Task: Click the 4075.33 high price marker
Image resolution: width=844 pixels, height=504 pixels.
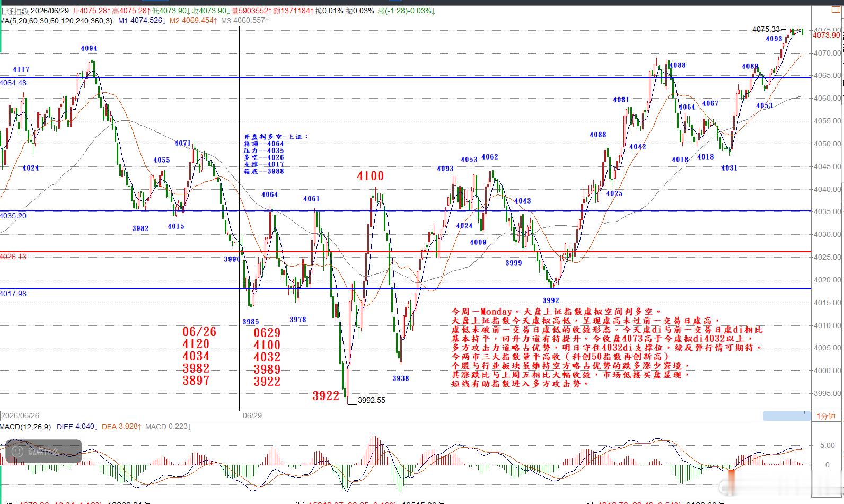Action: tap(766, 30)
